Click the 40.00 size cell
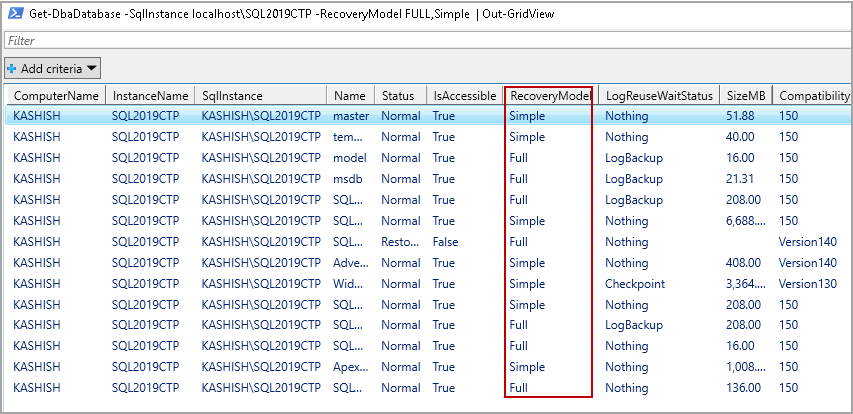 click(x=740, y=137)
